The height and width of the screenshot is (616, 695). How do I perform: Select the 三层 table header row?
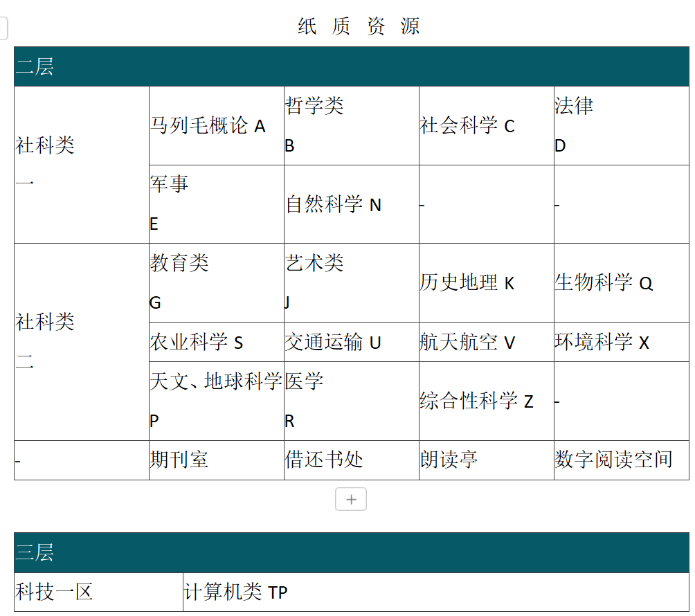tap(351, 552)
